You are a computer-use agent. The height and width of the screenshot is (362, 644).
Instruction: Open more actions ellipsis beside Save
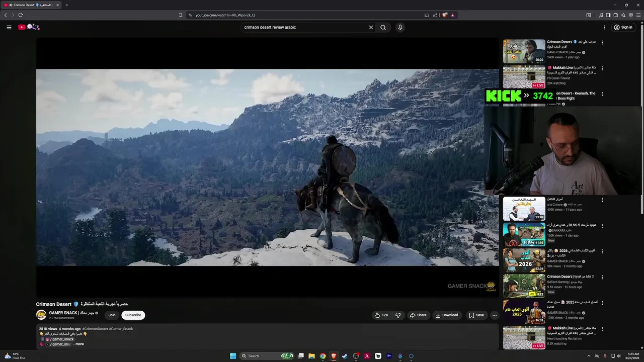click(x=495, y=315)
